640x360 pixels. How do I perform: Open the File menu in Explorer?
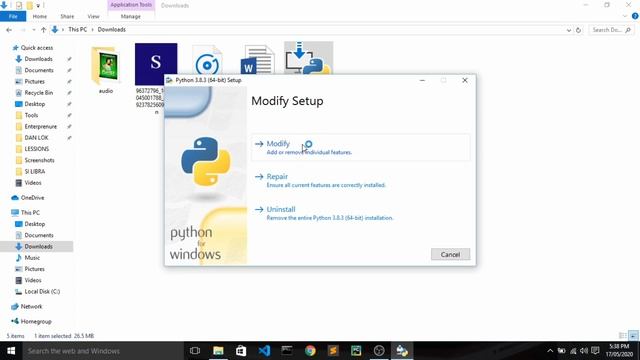pos(13,16)
